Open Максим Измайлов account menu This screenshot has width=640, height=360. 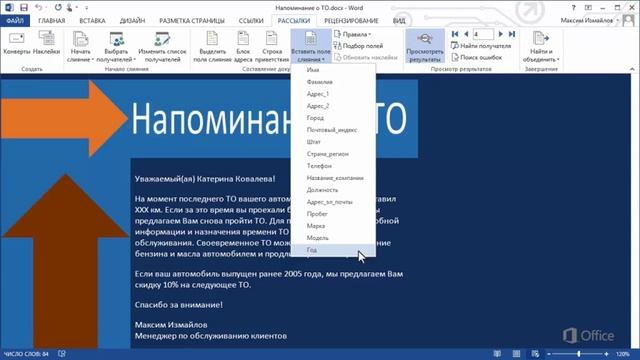click(x=589, y=20)
